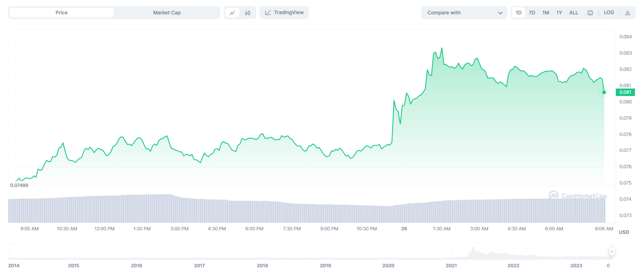644x275 pixels.
Task: Click the 12:00 PM time axis label
Action: pos(104,229)
